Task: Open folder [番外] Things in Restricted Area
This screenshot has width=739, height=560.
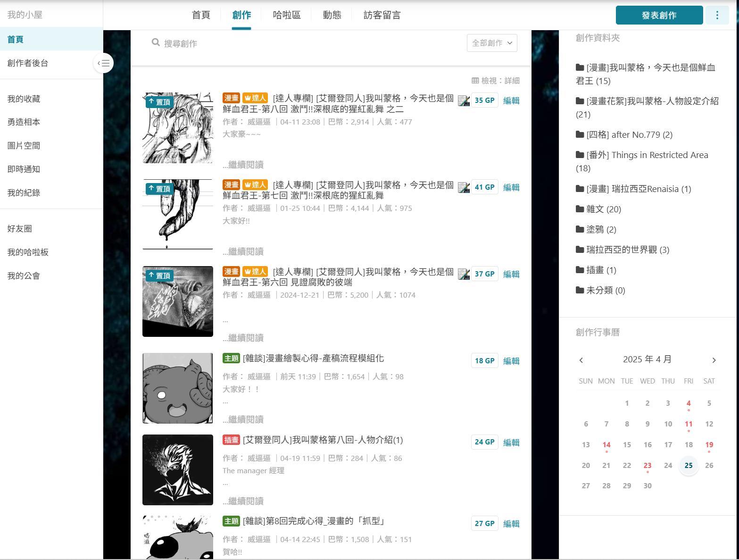Action: point(642,161)
